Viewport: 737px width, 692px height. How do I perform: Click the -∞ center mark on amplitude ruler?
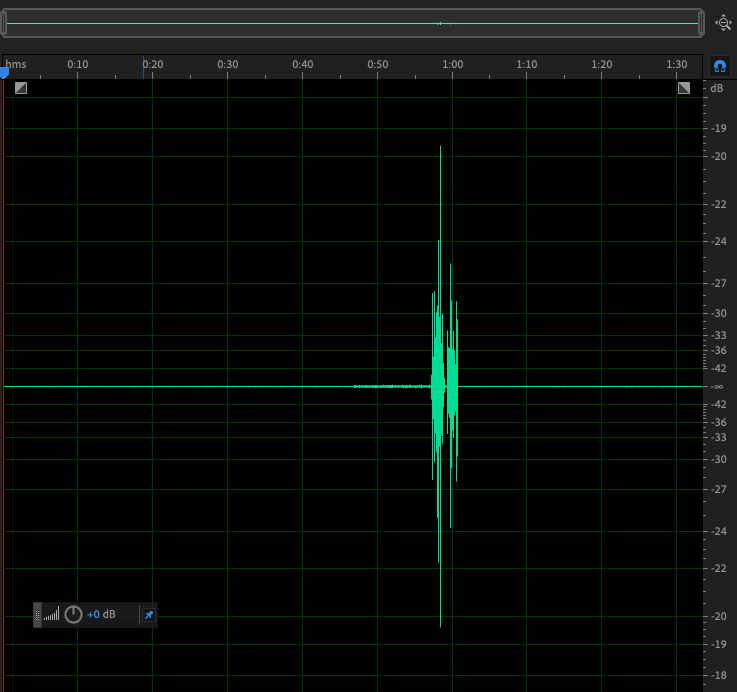tap(717, 386)
